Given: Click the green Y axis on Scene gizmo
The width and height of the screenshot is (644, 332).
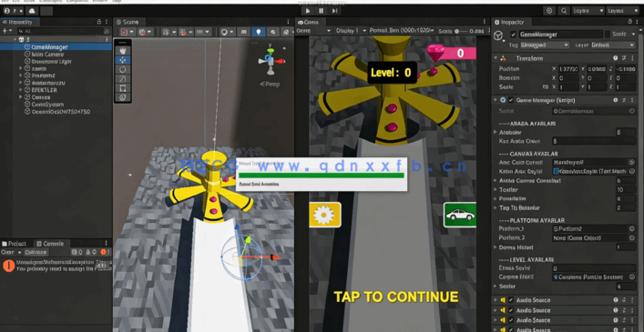Looking at the screenshot, I should click(270, 50).
